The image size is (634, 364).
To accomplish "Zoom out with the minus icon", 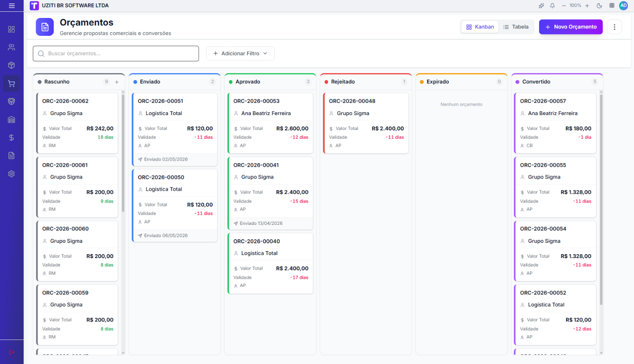I will (564, 6).
